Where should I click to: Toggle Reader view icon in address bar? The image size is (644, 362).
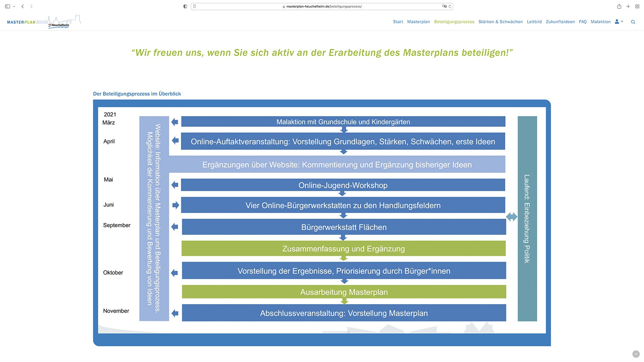pyautogui.click(x=195, y=7)
